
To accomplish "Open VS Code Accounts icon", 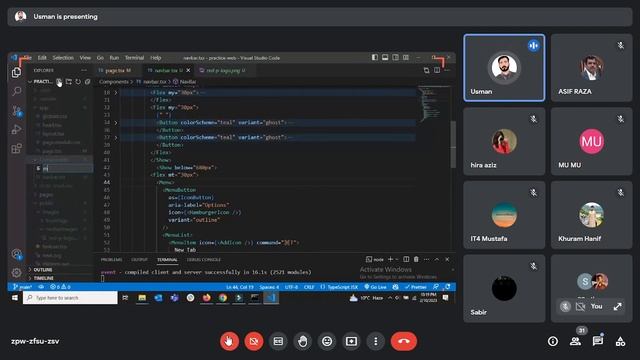I will tap(16, 254).
